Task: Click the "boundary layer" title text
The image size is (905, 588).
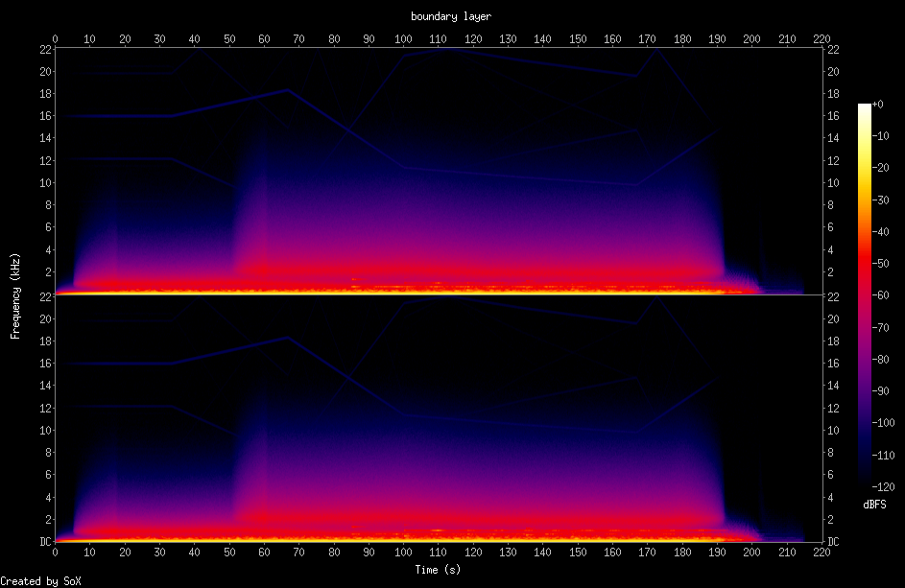Action: click(452, 16)
